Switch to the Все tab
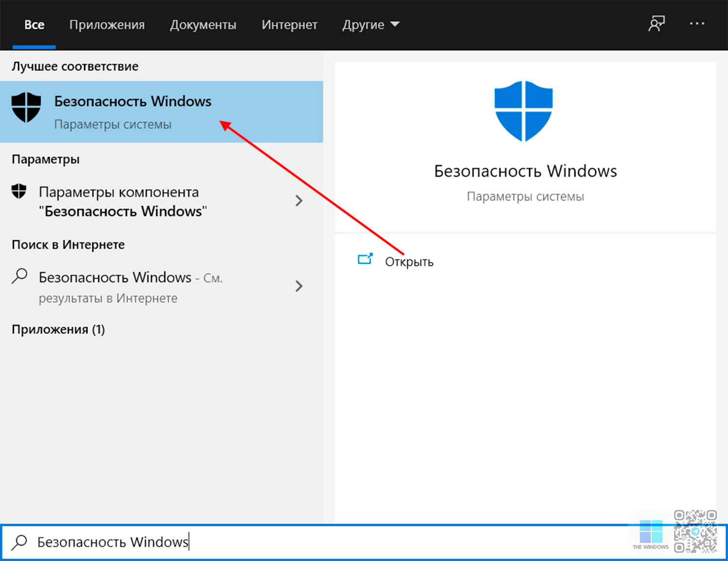The height and width of the screenshot is (561, 728). (34, 25)
